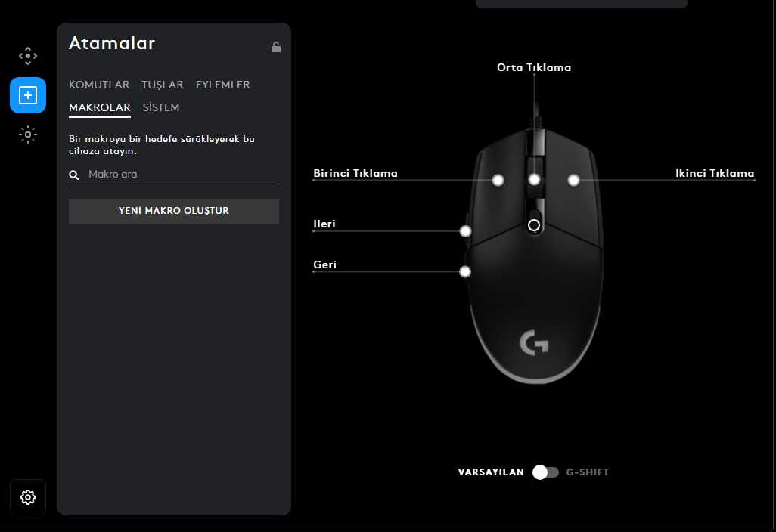Click the magnifier search icon
The height and width of the screenshot is (532, 776).
coord(73,175)
